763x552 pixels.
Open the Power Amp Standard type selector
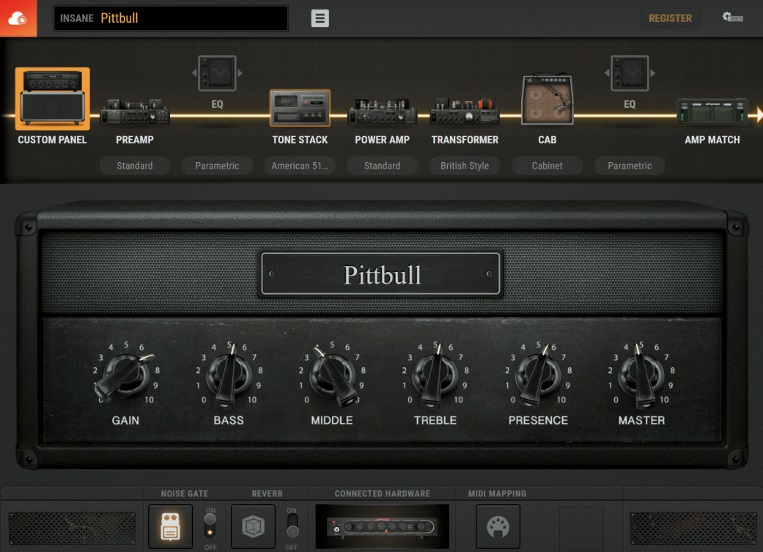(x=382, y=166)
